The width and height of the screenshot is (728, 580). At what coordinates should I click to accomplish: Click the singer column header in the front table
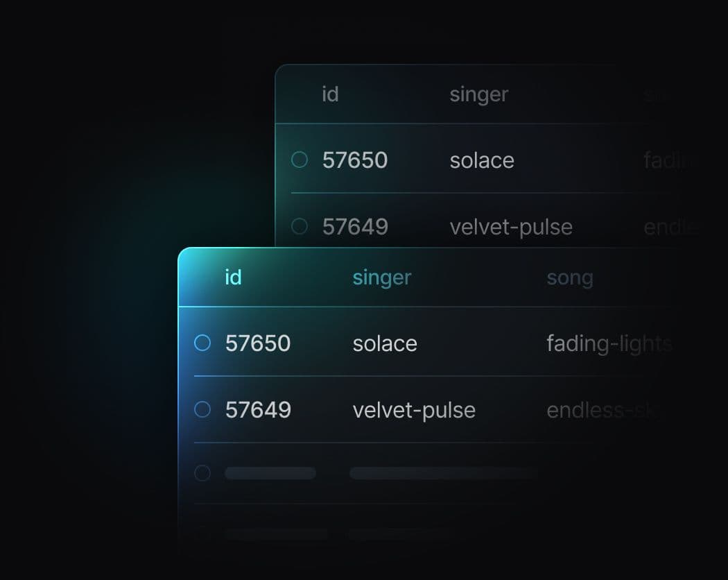pyautogui.click(x=382, y=278)
